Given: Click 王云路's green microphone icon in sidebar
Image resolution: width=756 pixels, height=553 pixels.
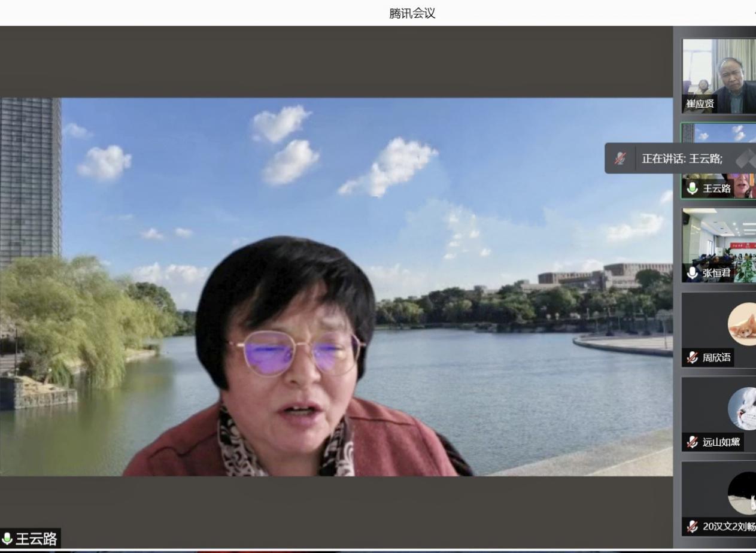Looking at the screenshot, I should coord(693,189).
